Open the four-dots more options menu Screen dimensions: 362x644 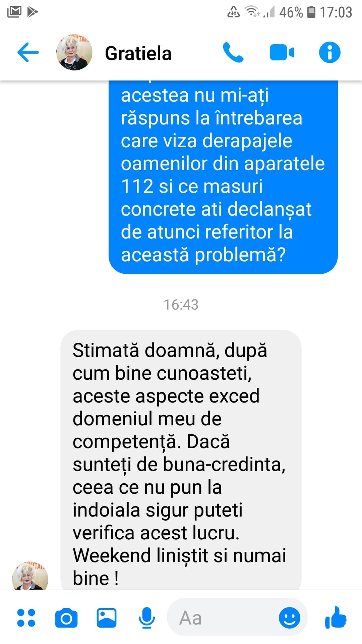[26, 618]
